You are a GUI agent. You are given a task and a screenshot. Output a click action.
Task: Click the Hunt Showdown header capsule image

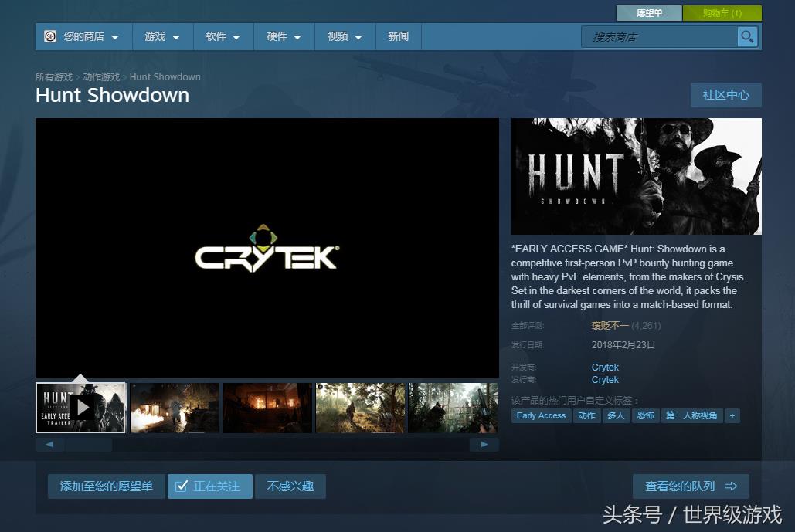tap(637, 176)
